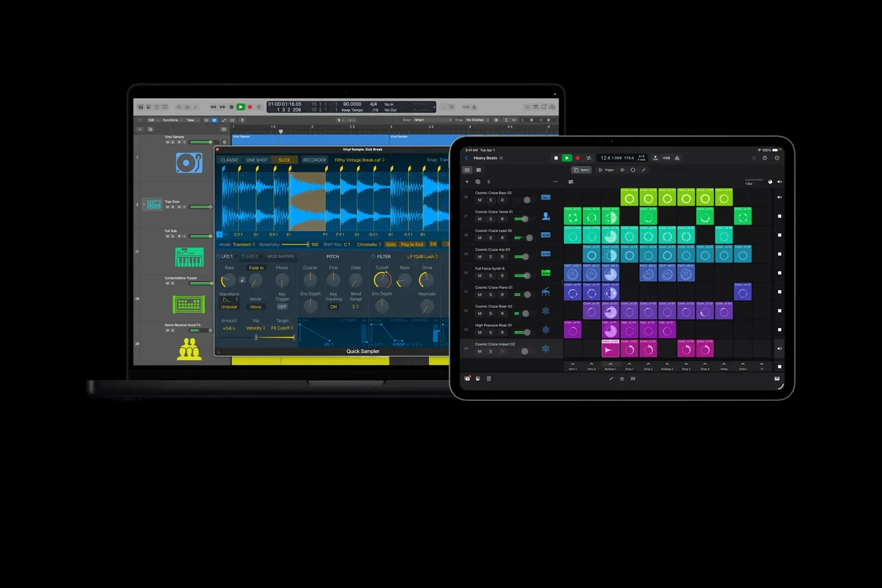Click the Fade In button in LFO 1
Viewport: 882px width, 588px height.
(256, 268)
